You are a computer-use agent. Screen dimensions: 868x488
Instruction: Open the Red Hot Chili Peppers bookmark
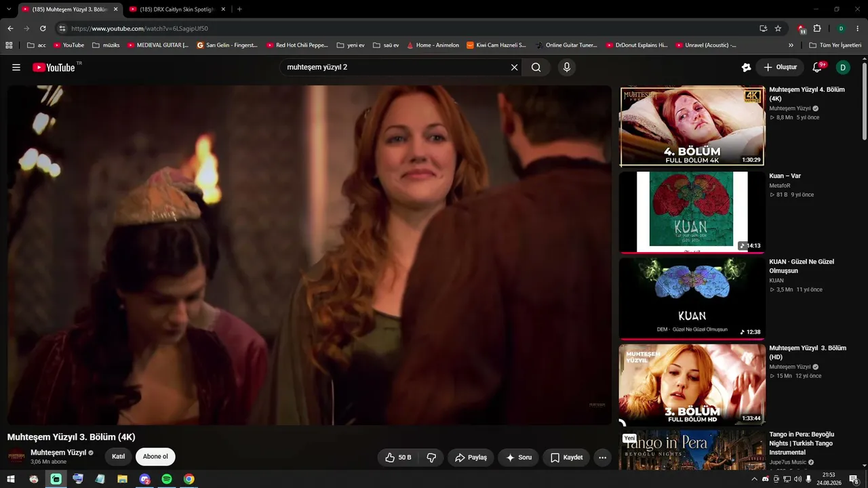[297, 45]
